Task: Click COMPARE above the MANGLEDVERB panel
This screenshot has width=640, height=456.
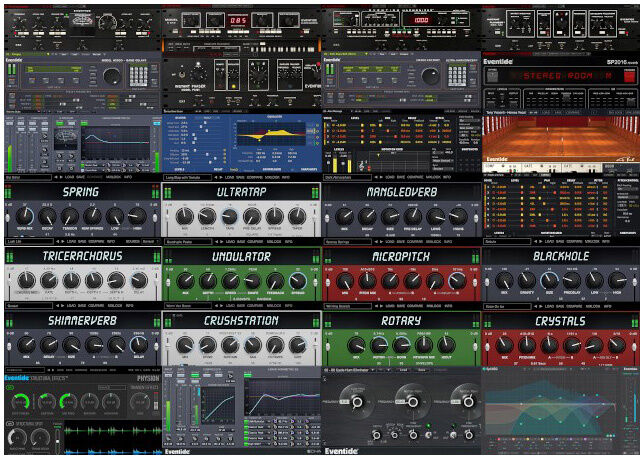Action: [415, 178]
